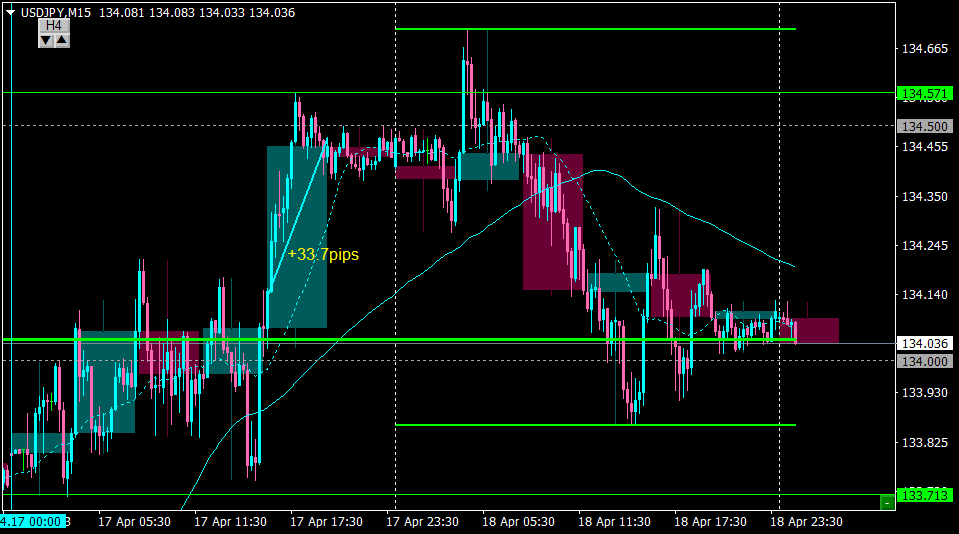Image resolution: width=959 pixels, height=534 pixels.
Task: Click the 17 Apr 17:30 time axis label
Action: [x=326, y=522]
